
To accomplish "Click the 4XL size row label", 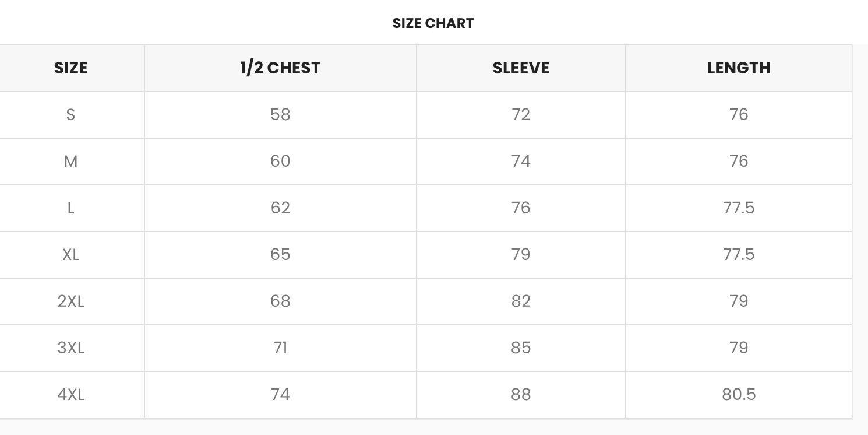I will (x=70, y=395).
